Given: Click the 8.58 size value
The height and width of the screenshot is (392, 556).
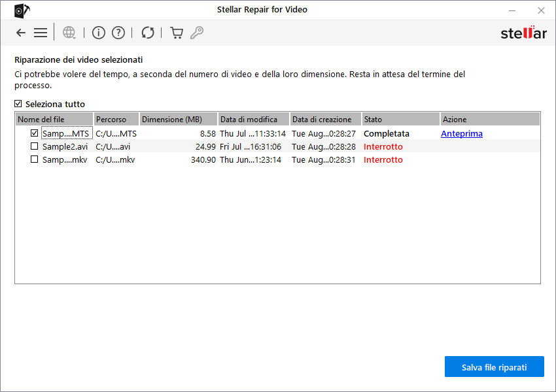Looking at the screenshot, I should click(x=208, y=133).
